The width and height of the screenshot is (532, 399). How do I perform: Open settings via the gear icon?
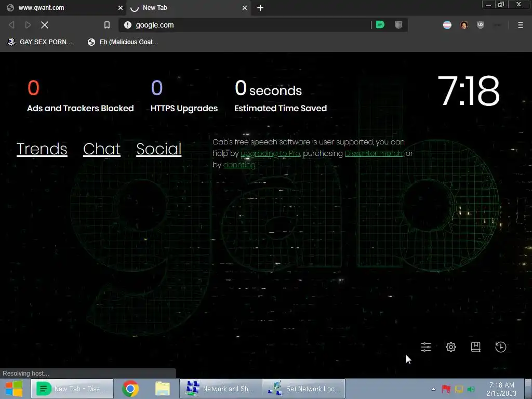(x=451, y=347)
